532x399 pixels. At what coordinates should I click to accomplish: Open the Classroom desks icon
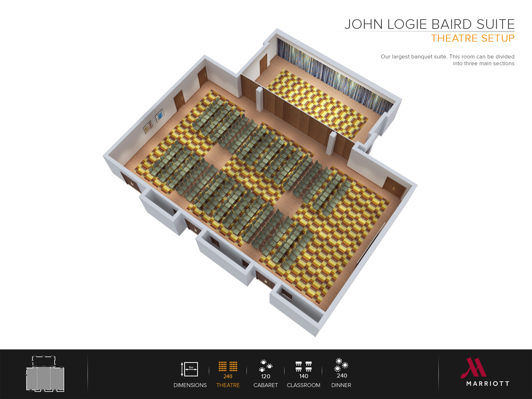[x=303, y=367]
